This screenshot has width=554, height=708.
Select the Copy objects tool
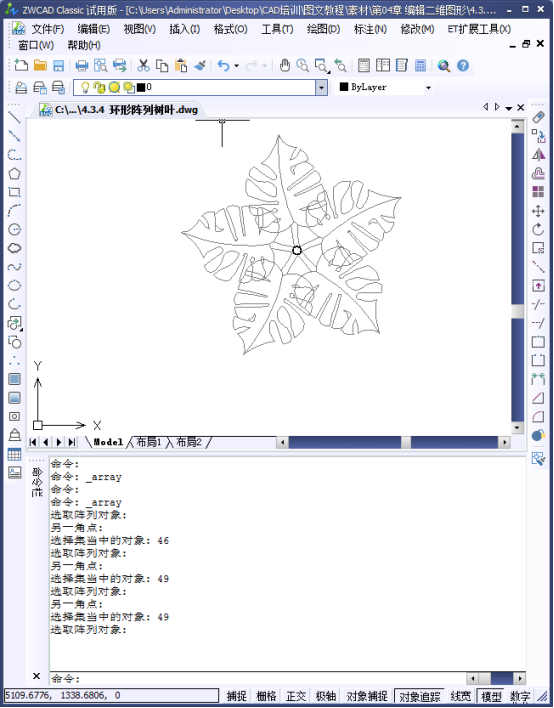pyautogui.click(x=538, y=135)
